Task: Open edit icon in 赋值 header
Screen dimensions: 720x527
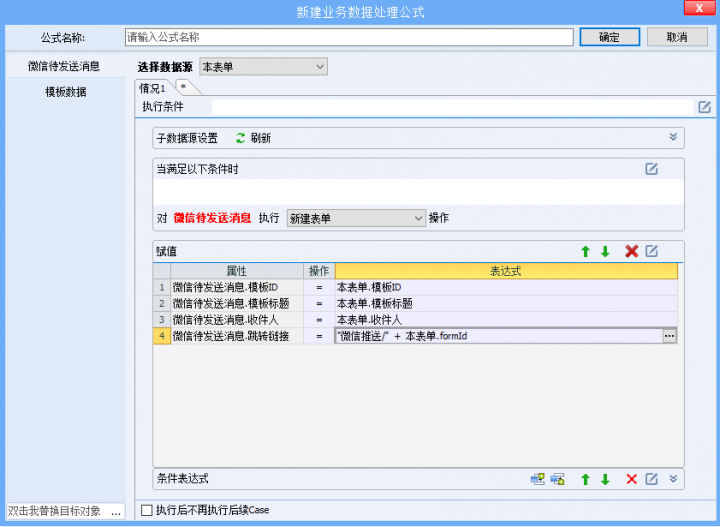Action: coord(652,251)
